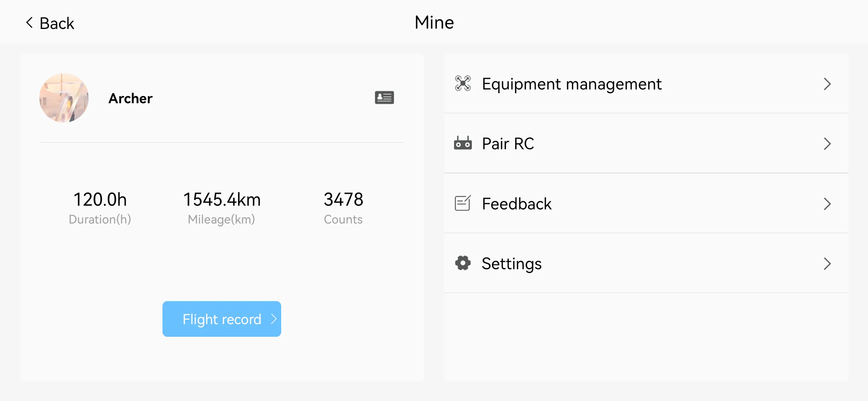Click the Mine page title
The height and width of the screenshot is (401, 868).
pyautogui.click(x=434, y=22)
